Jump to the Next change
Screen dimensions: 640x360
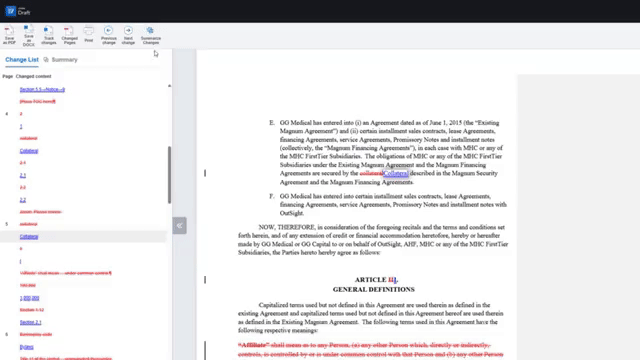tap(128, 35)
